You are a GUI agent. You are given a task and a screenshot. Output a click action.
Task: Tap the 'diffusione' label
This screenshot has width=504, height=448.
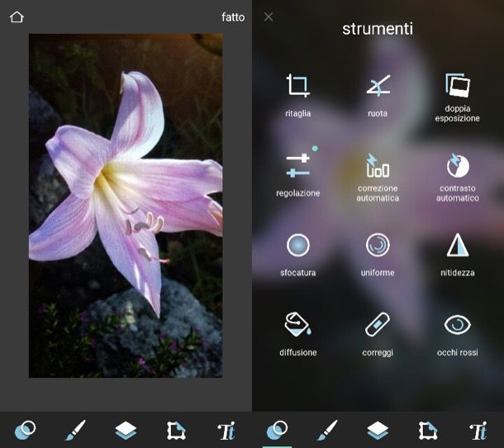[x=298, y=352]
